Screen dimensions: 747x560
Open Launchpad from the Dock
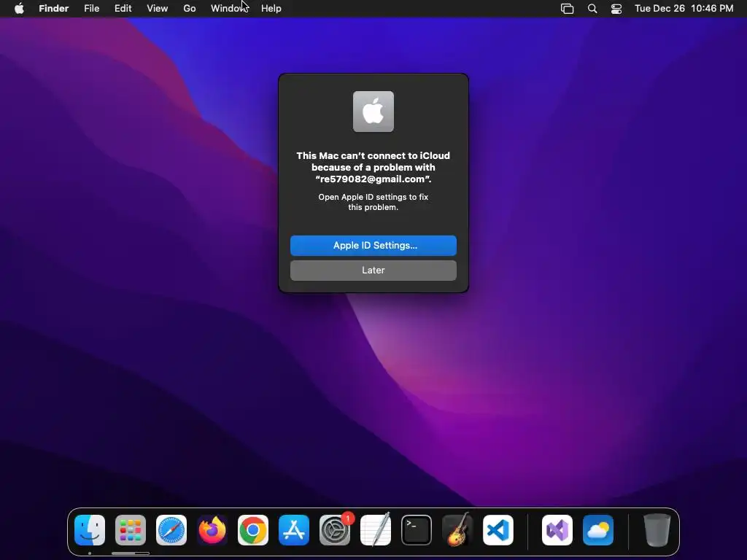[x=131, y=530]
